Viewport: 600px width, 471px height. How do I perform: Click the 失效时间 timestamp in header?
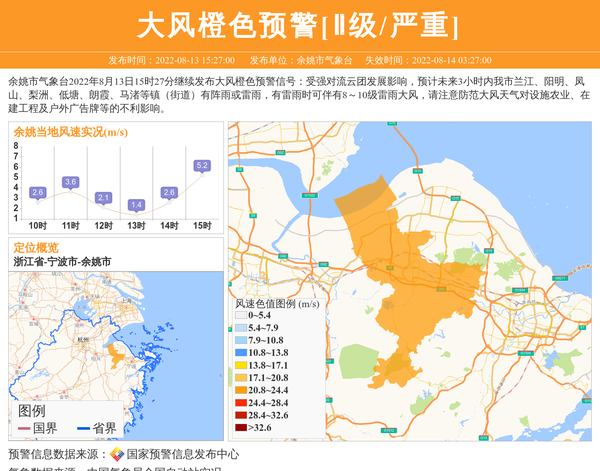coord(435,60)
